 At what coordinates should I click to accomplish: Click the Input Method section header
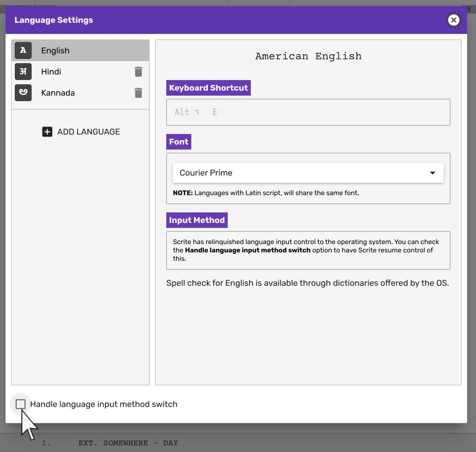[197, 220]
